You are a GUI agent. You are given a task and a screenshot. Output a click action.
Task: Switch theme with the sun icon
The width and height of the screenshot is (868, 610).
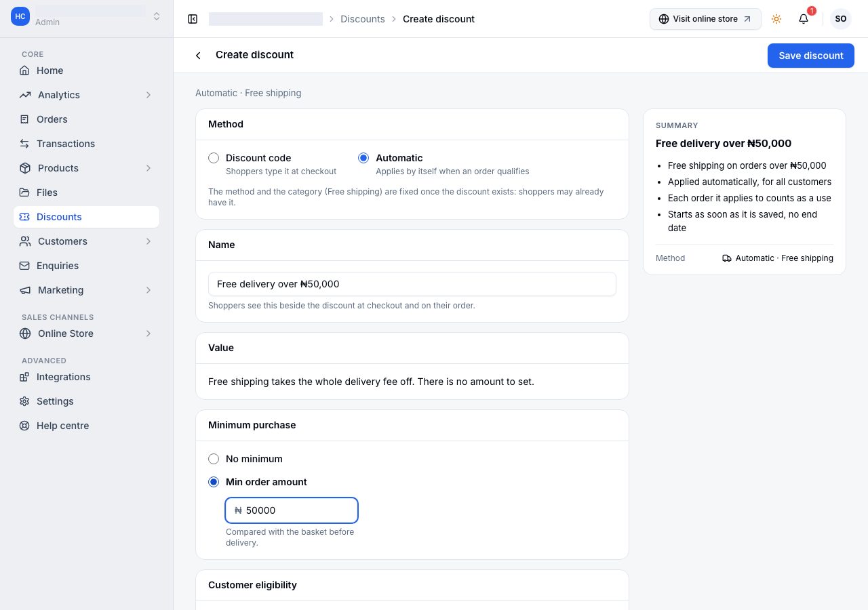click(x=776, y=19)
